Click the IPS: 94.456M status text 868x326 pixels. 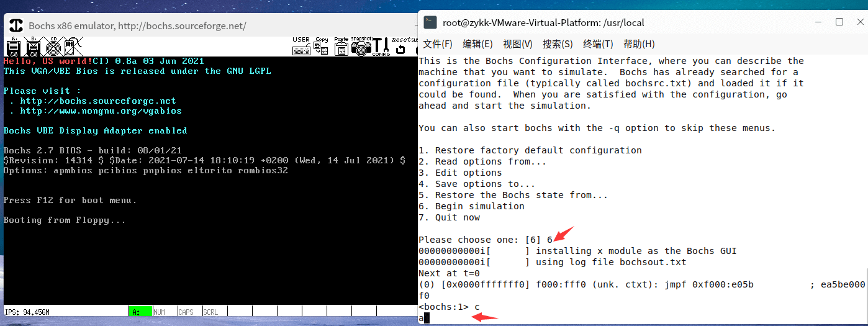click(27, 312)
